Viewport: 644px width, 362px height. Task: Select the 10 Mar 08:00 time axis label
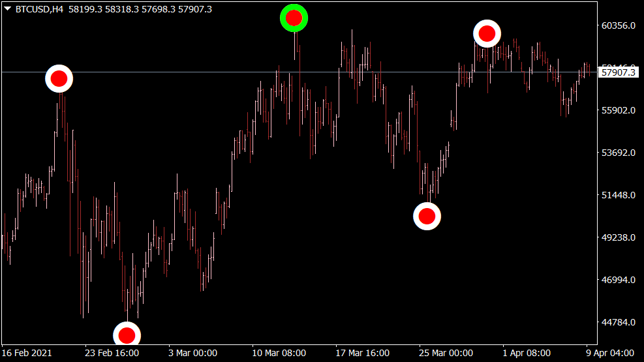(278, 352)
